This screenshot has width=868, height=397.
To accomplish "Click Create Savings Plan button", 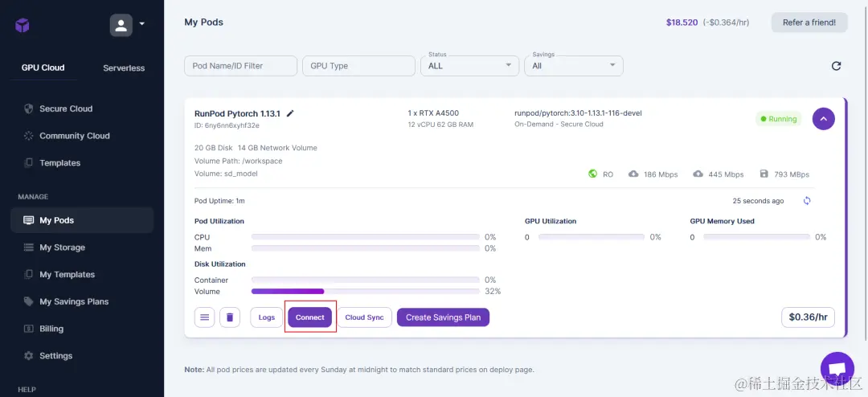I will tap(443, 317).
